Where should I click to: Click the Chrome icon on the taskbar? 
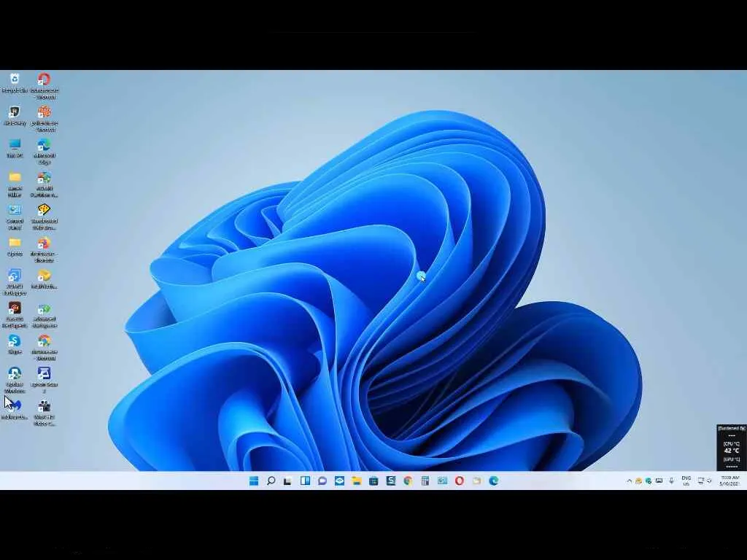pyautogui.click(x=408, y=481)
